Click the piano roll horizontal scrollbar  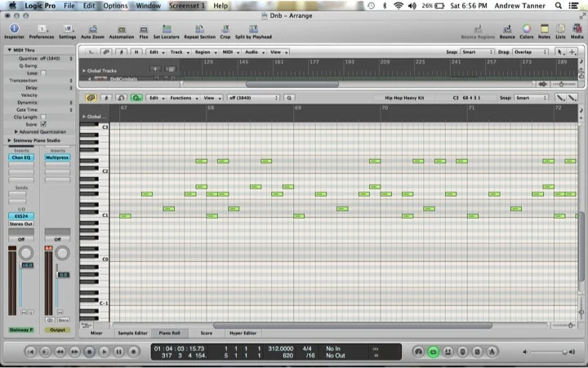353,326
